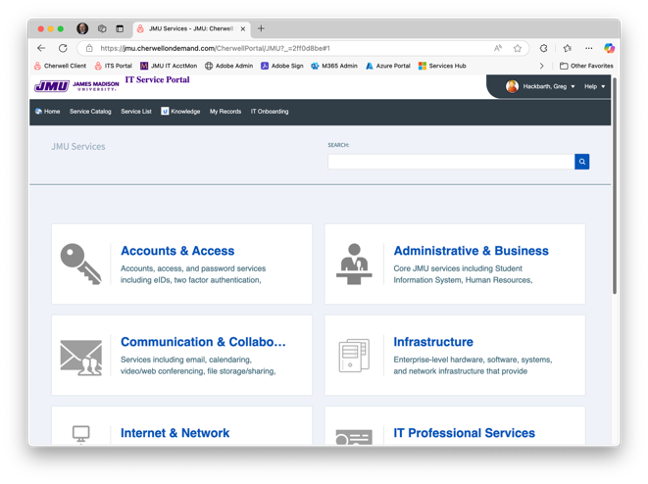
Task: Open Adobe Sign bookmark
Action: [282, 66]
